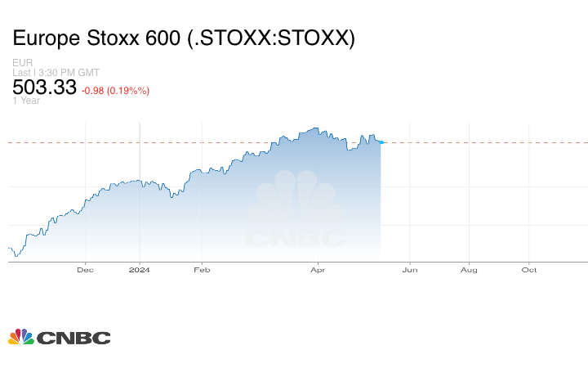Screen dimensions: 588x368
Task: Click the CNBC peacock logo icon
Action: point(20,337)
